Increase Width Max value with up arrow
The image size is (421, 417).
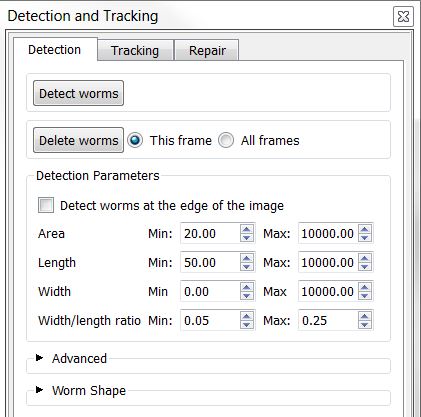coord(365,287)
